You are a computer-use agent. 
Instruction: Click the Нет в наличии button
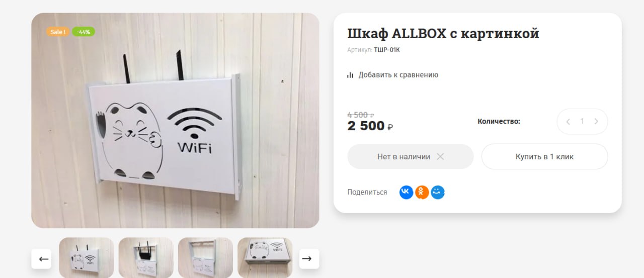411,156
